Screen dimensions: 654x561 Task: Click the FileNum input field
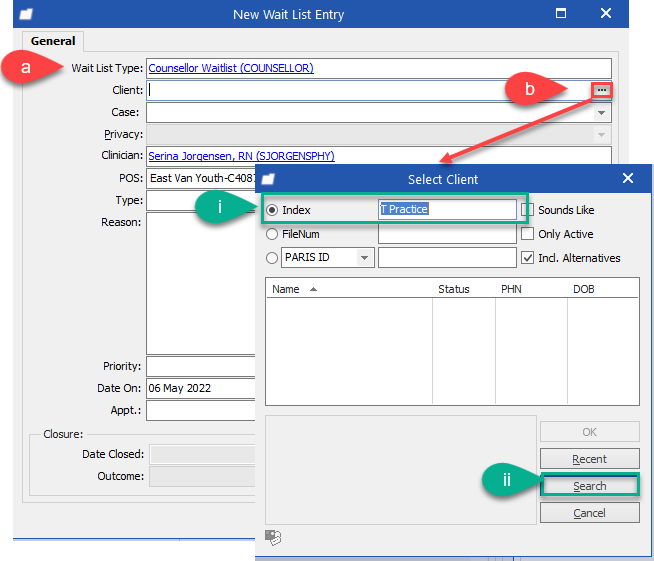click(447, 234)
